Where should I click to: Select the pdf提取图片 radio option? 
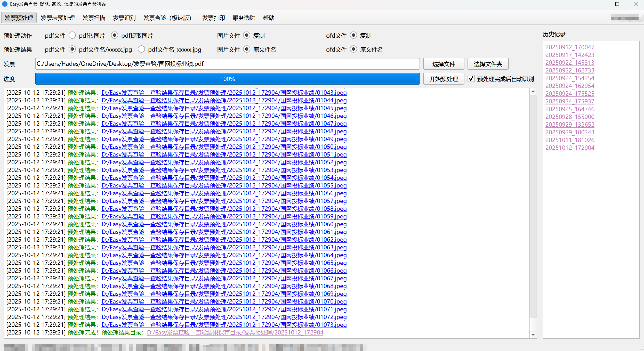[115, 35]
